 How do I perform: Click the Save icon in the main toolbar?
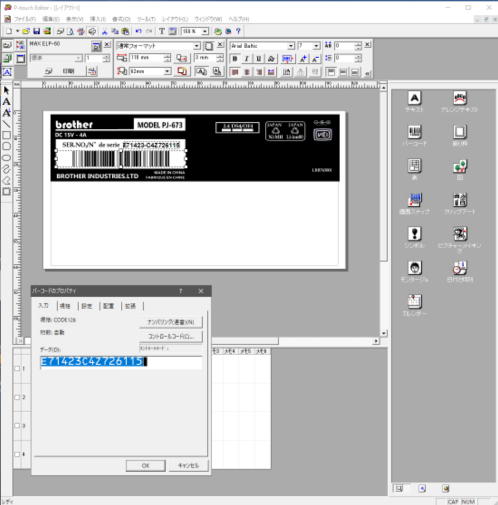(x=37, y=31)
